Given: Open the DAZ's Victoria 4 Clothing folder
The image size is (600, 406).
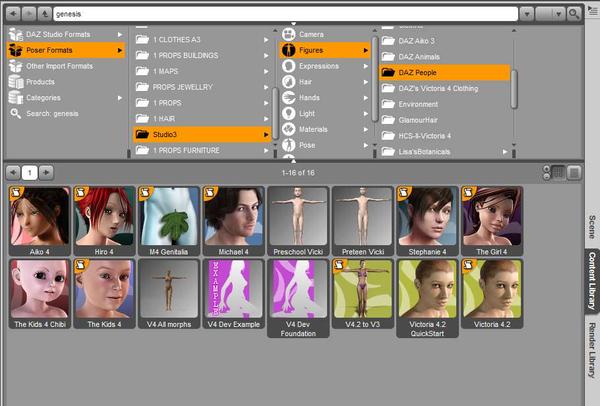Looking at the screenshot, I should [444, 88].
